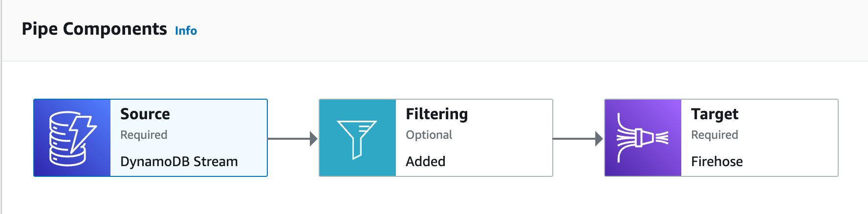Click the header bar right of Info
Image resolution: width=868 pixels, height=214 pixels.
click(x=489, y=30)
